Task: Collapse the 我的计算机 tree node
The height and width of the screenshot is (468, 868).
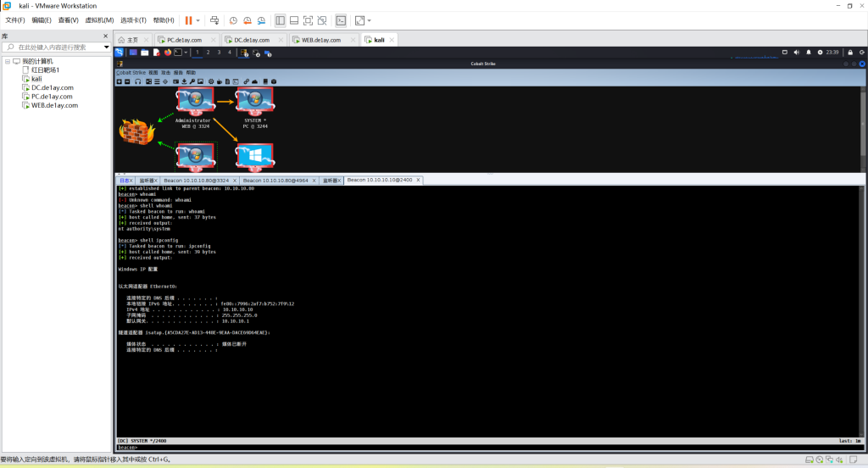Action: (x=8, y=62)
